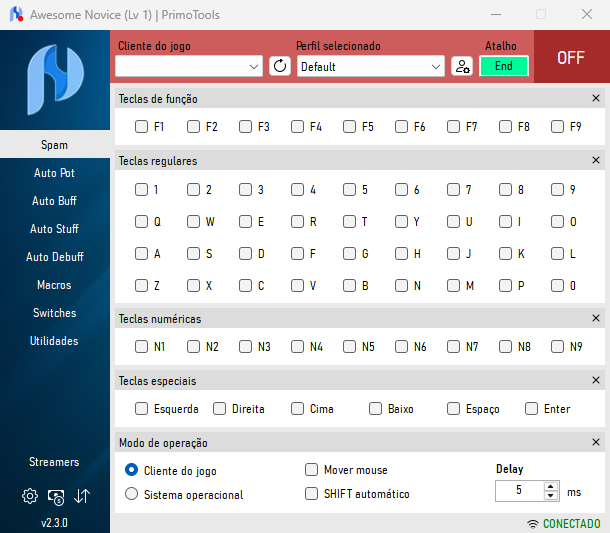Open settings via the gear icon
The image size is (610, 533).
(x=30, y=496)
